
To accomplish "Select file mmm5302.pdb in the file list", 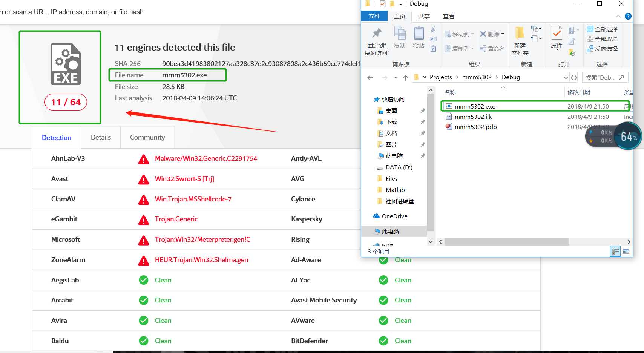I will [476, 127].
